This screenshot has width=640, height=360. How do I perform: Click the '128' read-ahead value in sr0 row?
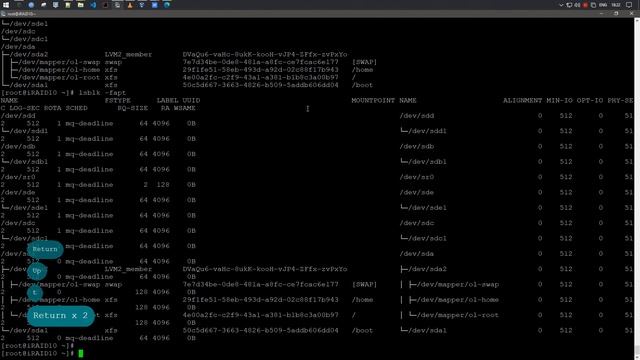click(163, 185)
